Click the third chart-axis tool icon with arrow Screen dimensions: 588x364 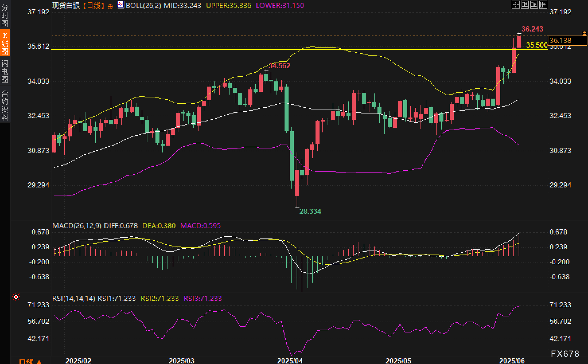pyautogui.click(x=534, y=5)
